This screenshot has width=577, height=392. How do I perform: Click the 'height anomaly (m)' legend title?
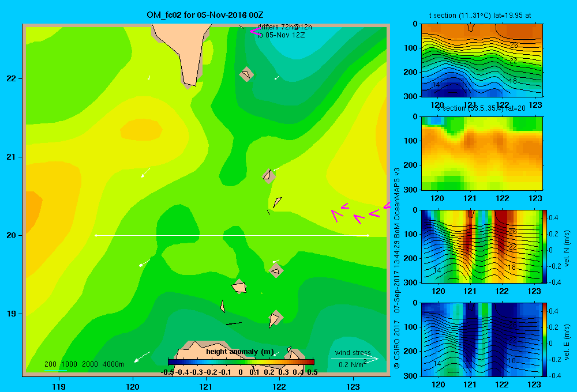click(239, 352)
